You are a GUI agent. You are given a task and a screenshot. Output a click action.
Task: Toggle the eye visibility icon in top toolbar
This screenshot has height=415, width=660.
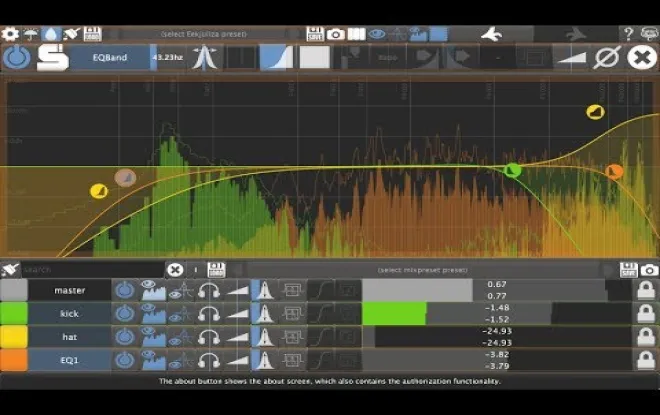click(377, 34)
